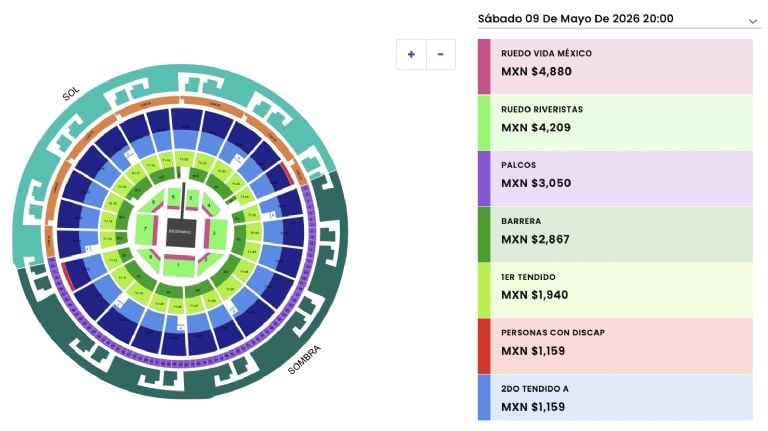Click the red Personas con Discap swatch
This screenshot has width=768, height=431.
coord(484,346)
